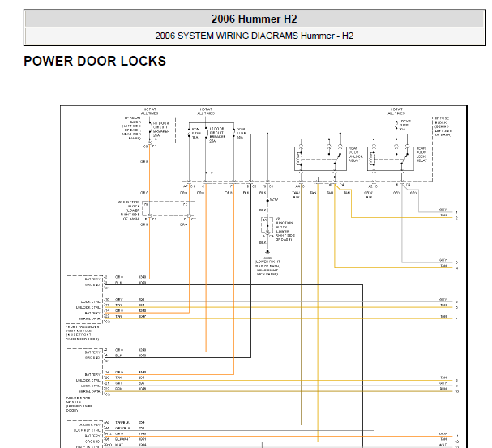Click the '2006 Hummer H2' title heading
492x448 pixels.
(x=254, y=19)
